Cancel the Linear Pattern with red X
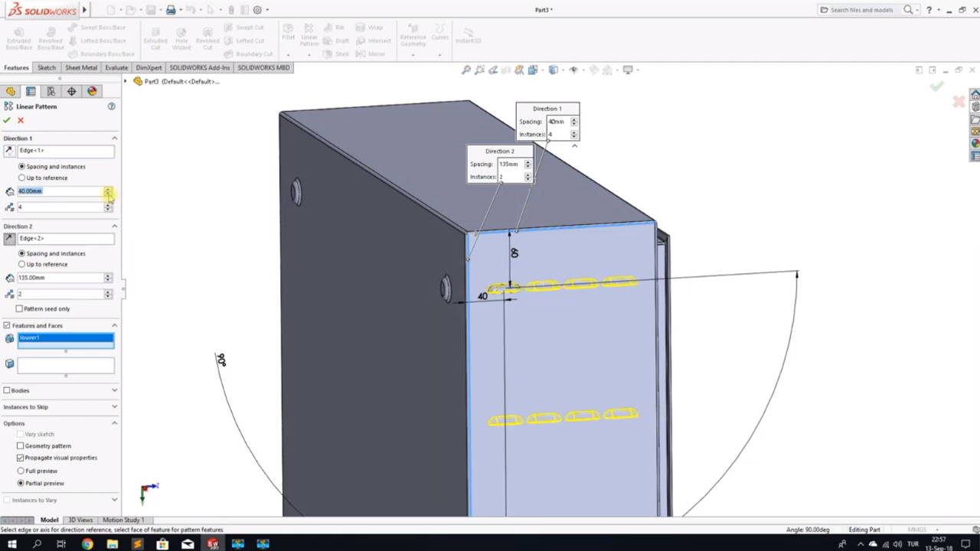The width and height of the screenshot is (980, 551). point(21,120)
